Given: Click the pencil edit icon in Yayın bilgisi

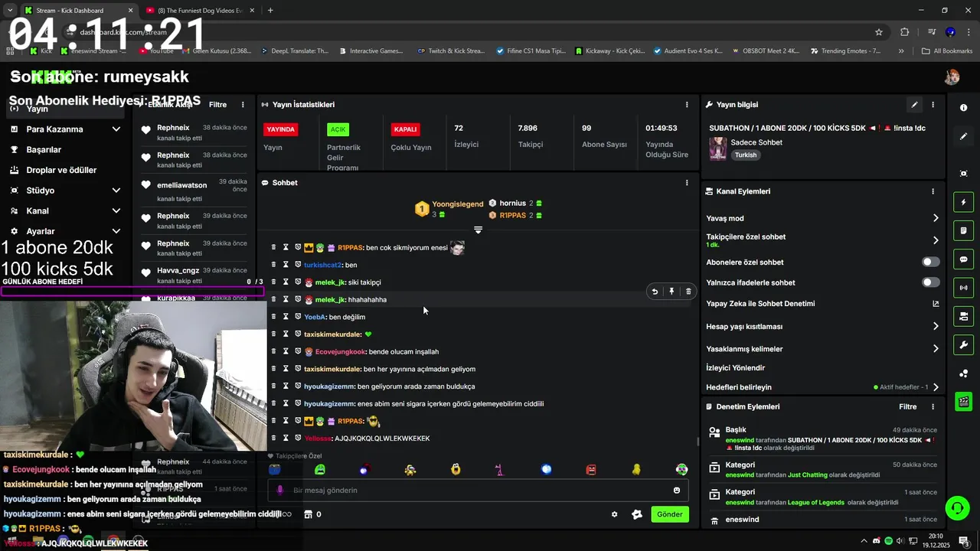Looking at the screenshot, I should (x=914, y=105).
